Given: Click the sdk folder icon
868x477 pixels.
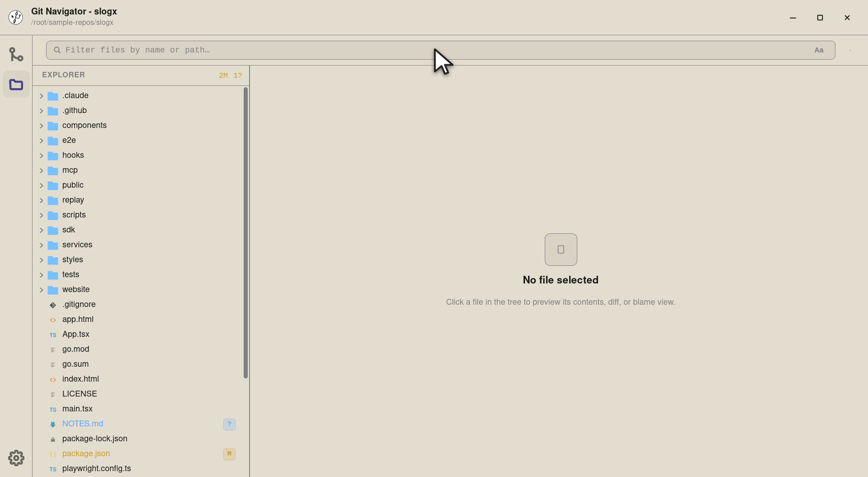Looking at the screenshot, I should (x=53, y=230).
